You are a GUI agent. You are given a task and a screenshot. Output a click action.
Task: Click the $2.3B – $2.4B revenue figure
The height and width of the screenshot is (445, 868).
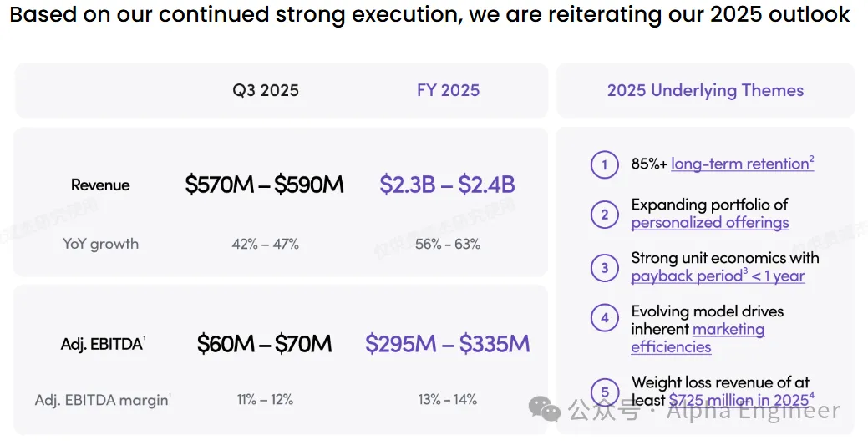pyautogui.click(x=447, y=185)
